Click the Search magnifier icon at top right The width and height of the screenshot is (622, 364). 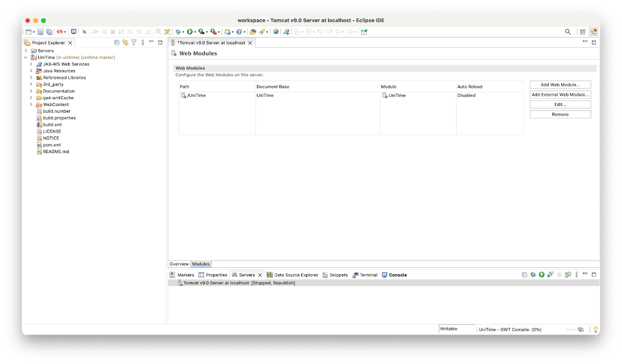[x=568, y=32]
